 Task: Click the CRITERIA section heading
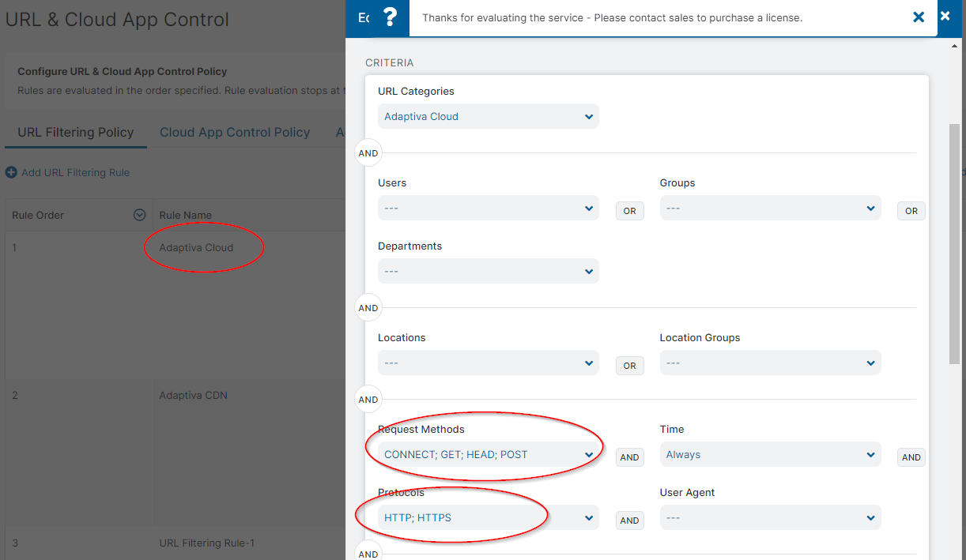389,62
